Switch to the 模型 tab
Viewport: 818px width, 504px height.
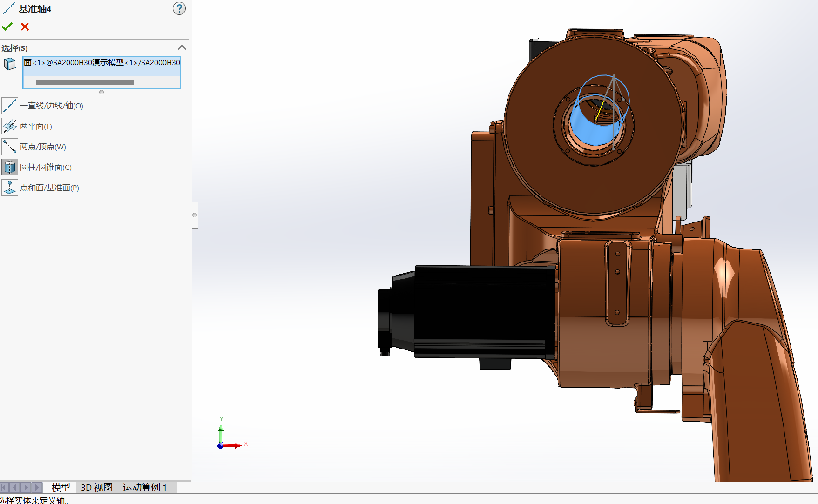(61, 487)
